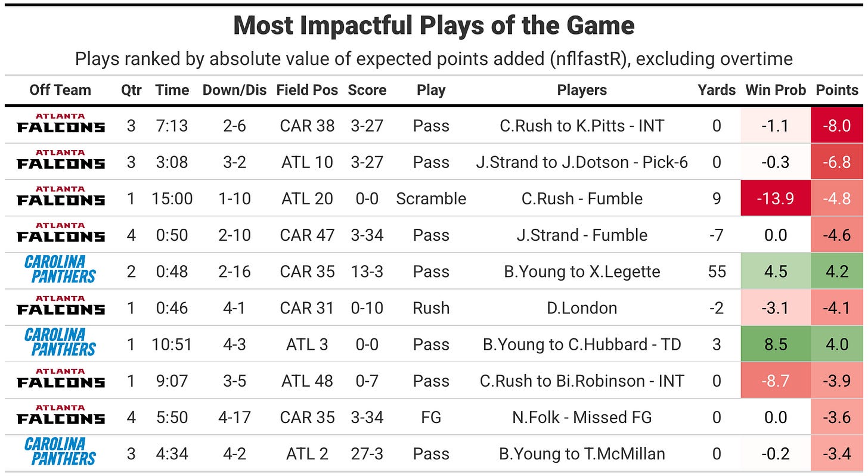
Task: Click the Off Team column header
Action: (x=60, y=90)
